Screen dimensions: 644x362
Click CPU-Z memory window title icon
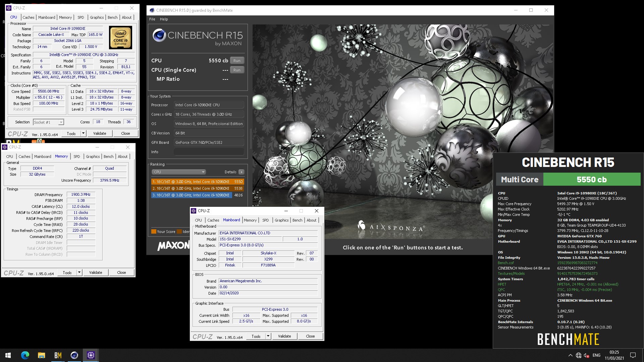pyautogui.click(x=5, y=147)
